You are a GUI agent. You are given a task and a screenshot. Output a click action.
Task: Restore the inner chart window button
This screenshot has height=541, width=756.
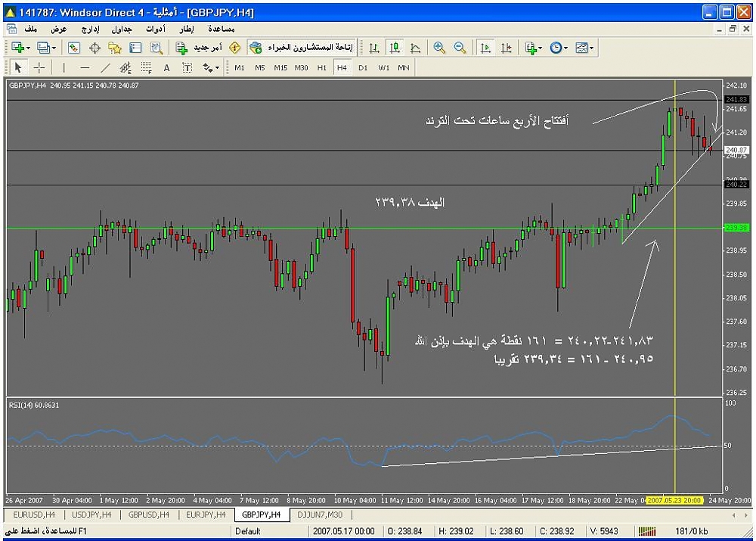(x=733, y=29)
